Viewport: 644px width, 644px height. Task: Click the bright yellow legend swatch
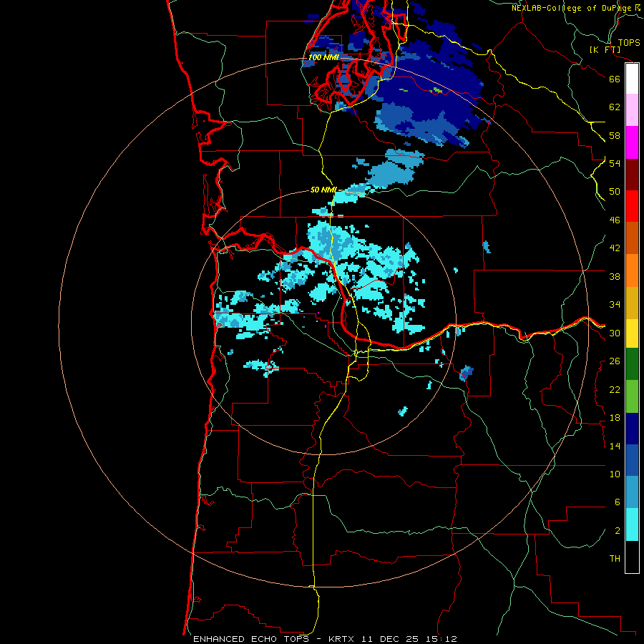coord(632,333)
